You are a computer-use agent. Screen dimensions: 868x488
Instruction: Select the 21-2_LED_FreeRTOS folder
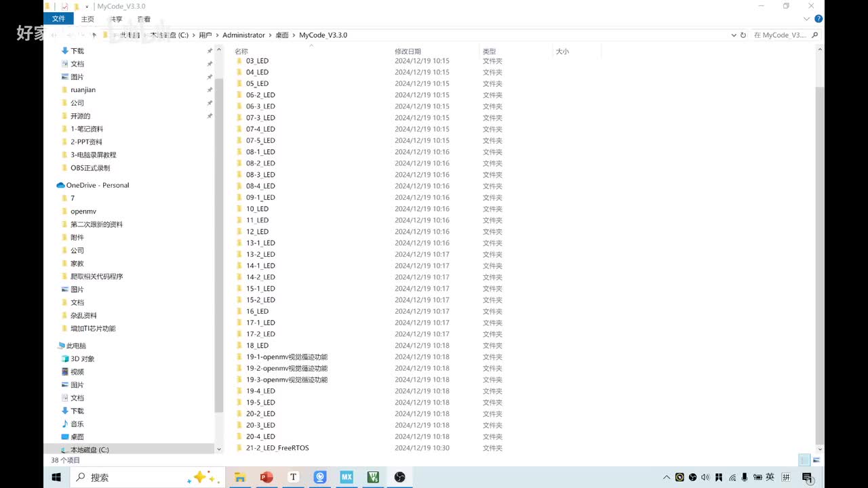pos(277,448)
